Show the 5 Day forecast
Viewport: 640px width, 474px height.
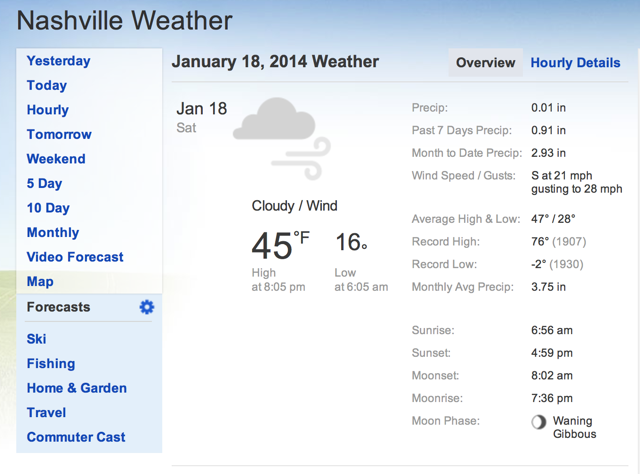coord(45,184)
